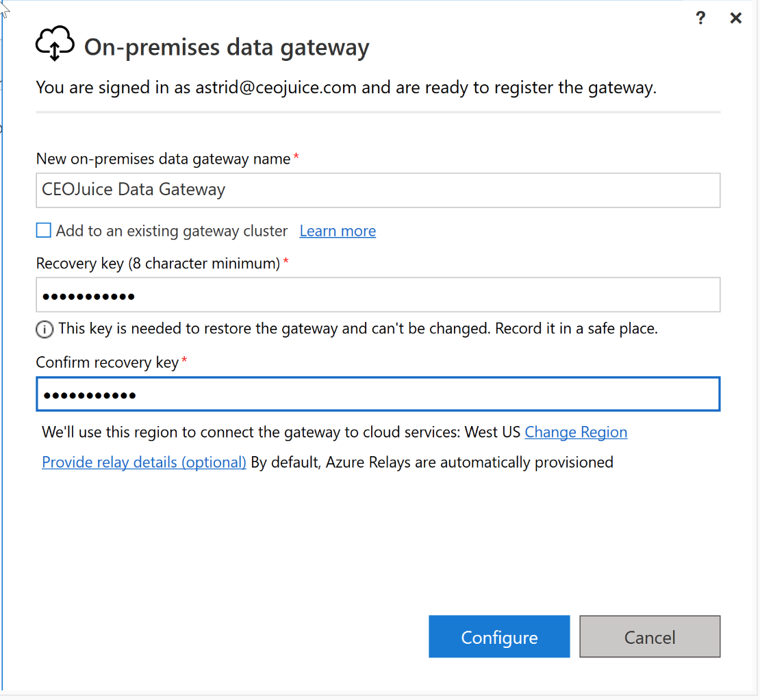Click the 'This key is needed to restore' note
760x700 pixels.
[358, 329]
